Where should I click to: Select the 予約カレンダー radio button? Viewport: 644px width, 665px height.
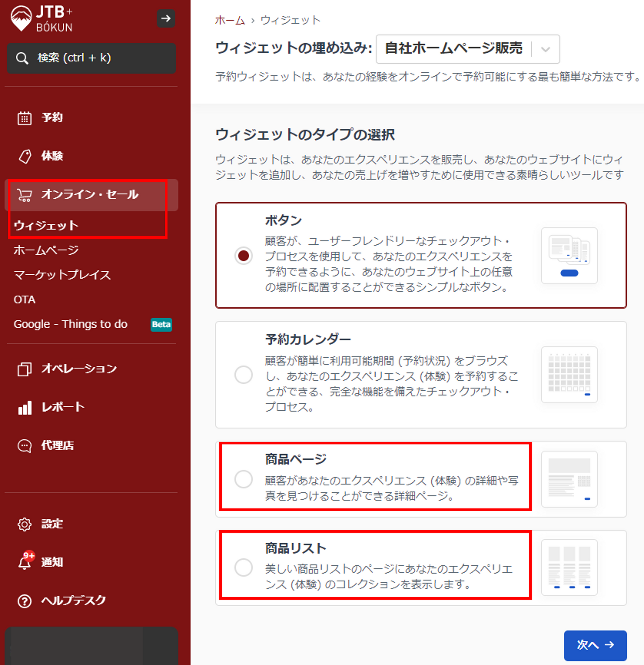[x=244, y=375]
